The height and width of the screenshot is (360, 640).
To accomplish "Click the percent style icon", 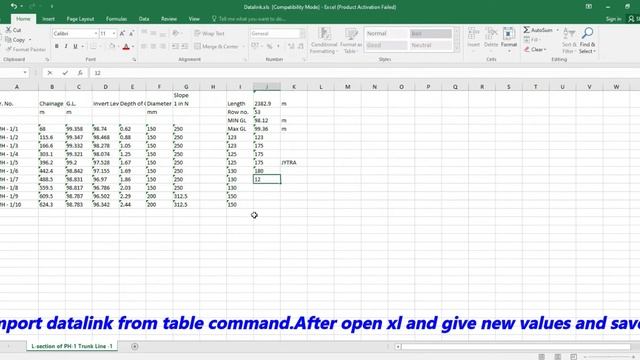I will tap(269, 46).
